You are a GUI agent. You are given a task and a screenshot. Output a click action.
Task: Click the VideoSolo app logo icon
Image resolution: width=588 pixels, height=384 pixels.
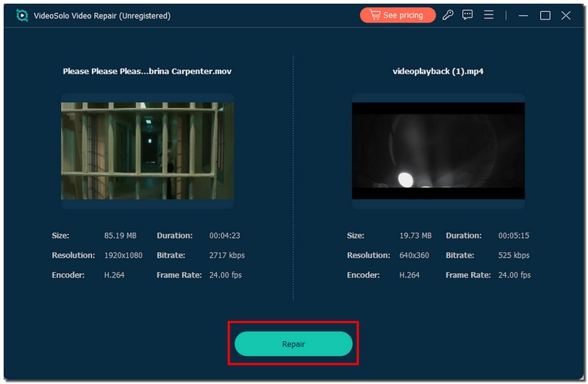(22, 15)
